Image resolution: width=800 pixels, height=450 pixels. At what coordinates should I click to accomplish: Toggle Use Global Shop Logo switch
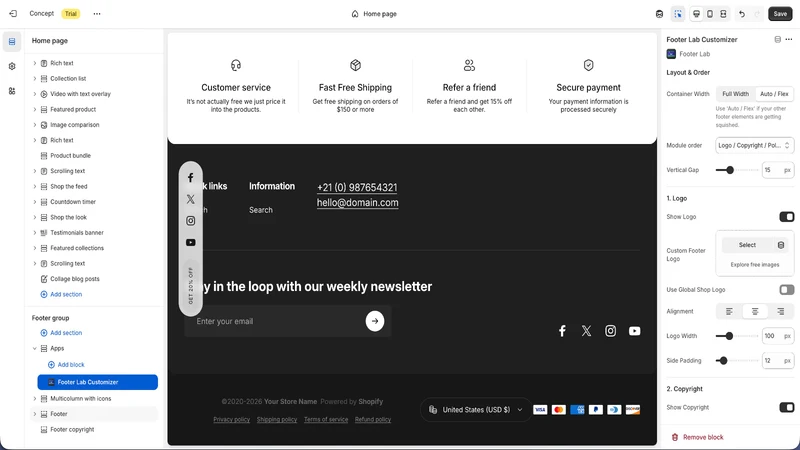[786, 290]
